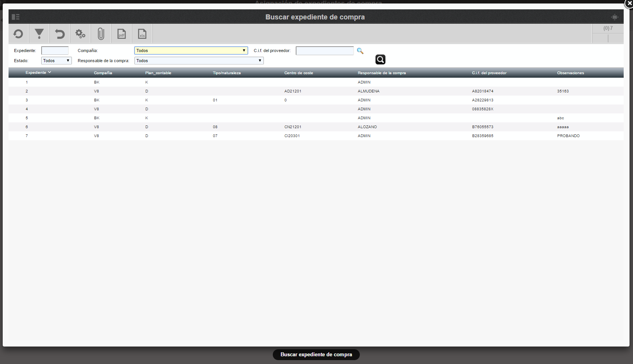Sort by the Expediente column header
This screenshot has height=364, width=633.
click(x=38, y=73)
